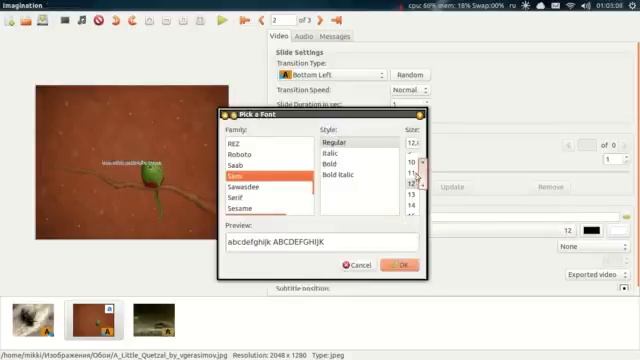This screenshot has width=640, height=360.
Task: Start the slideshow preview with green play
Action: click(222, 20)
